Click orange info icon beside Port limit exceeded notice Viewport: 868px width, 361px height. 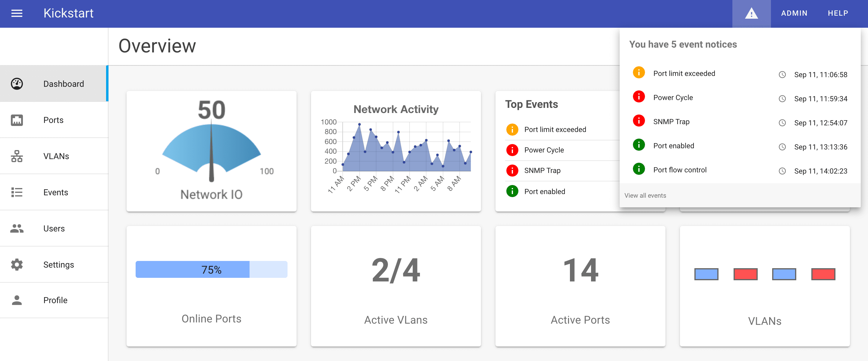pos(639,72)
